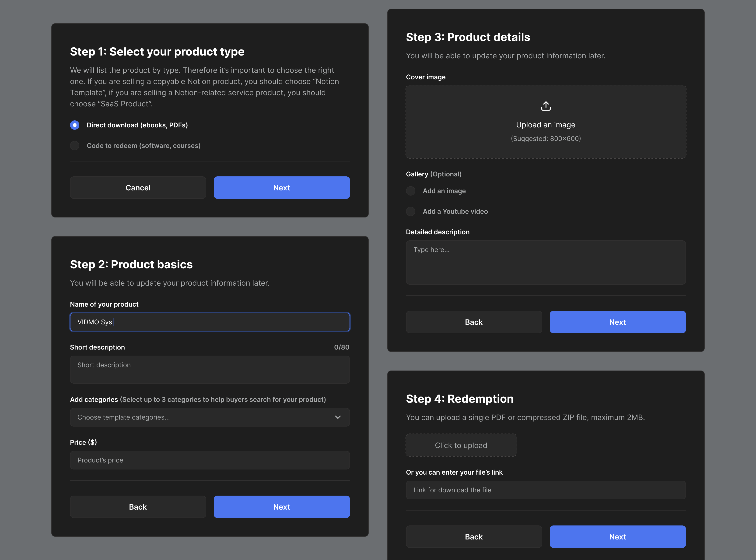
Task: Click the Click to upload file box
Action: (x=461, y=445)
